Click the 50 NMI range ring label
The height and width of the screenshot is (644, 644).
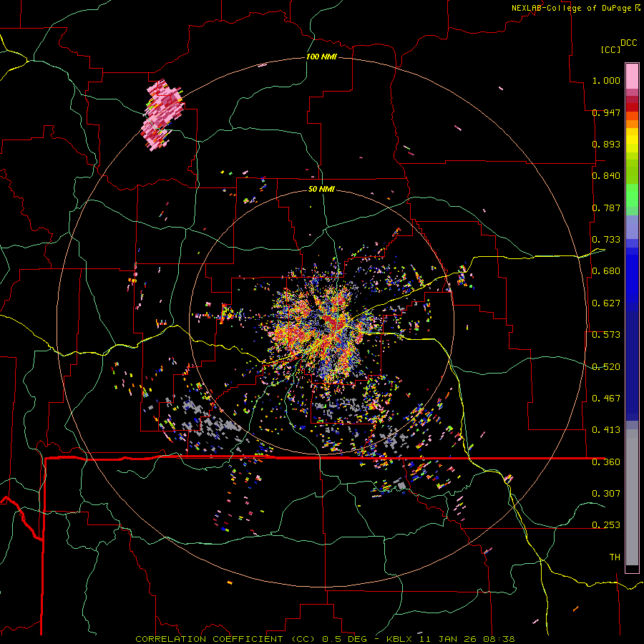pos(321,190)
